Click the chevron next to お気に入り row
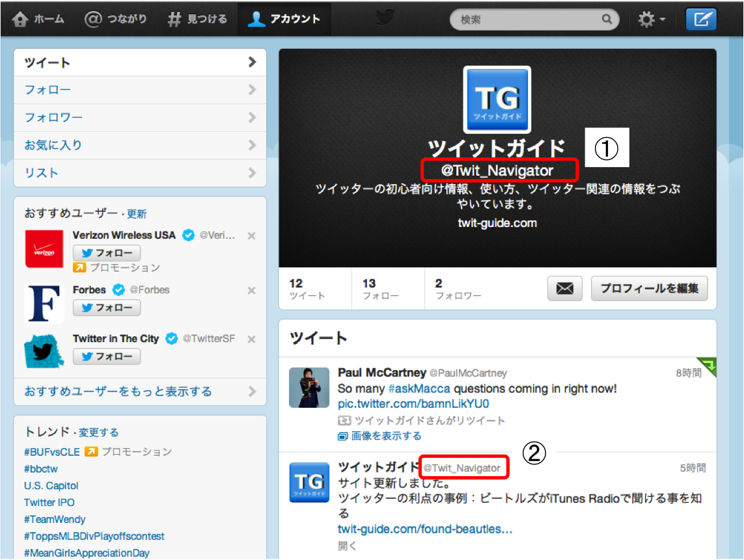 click(x=252, y=145)
